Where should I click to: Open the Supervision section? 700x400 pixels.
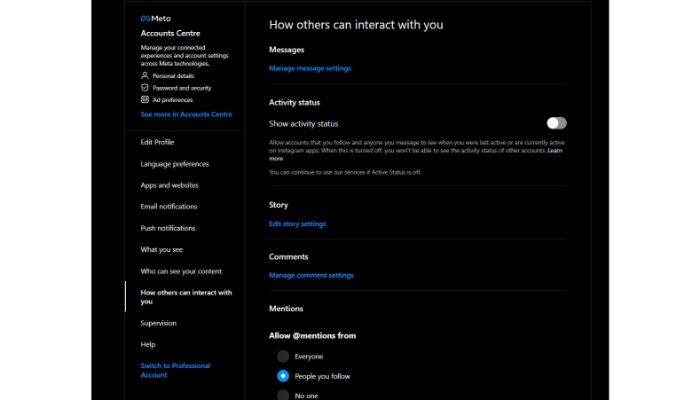pyautogui.click(x=158, y=323)
